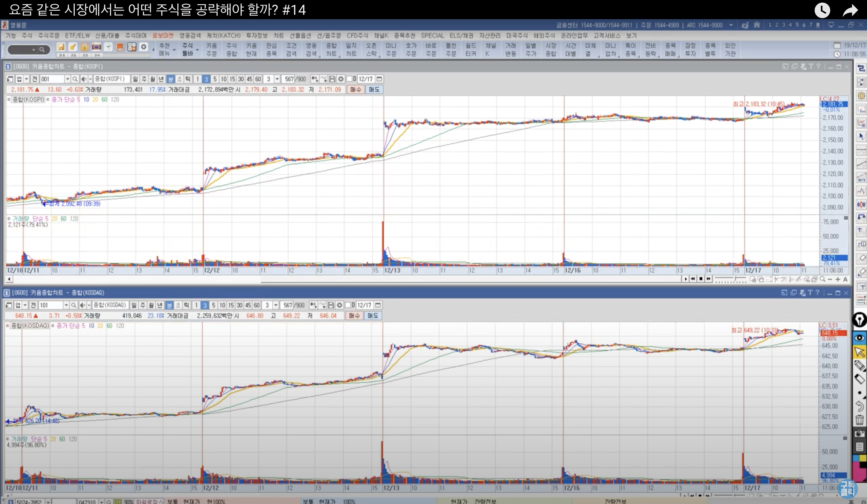This screenshot has width=867, height=504.
Task: Open the KOSPI chart calendar date picker
Action: click(379, 79)
